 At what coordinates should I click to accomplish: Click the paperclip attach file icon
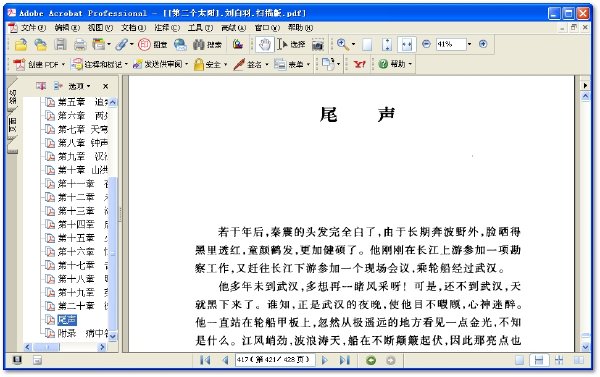[x=122, y=44]
